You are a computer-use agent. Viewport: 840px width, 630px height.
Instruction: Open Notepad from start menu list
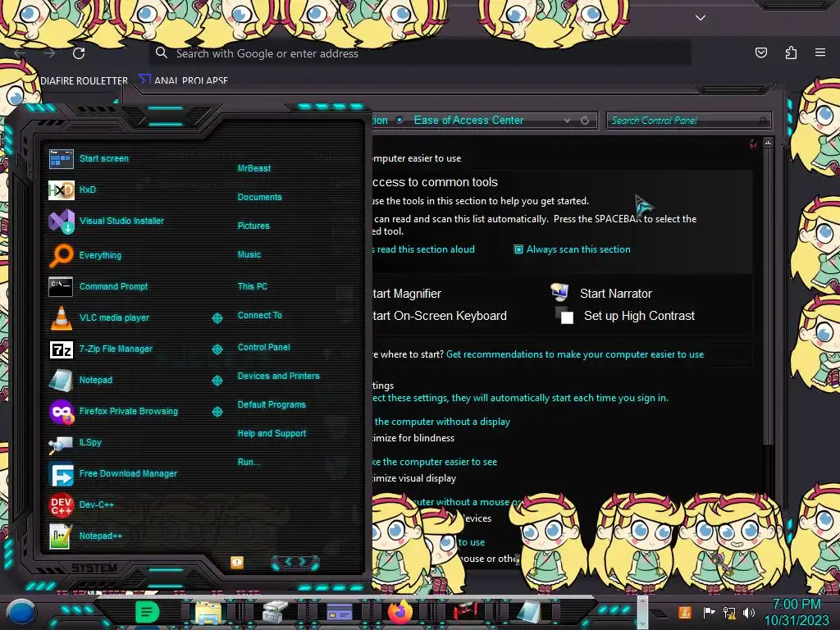tap(80, 381)
